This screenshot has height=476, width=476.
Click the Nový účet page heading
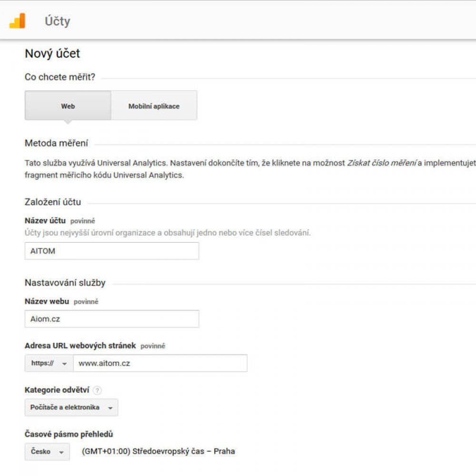[x=52, y=54]
